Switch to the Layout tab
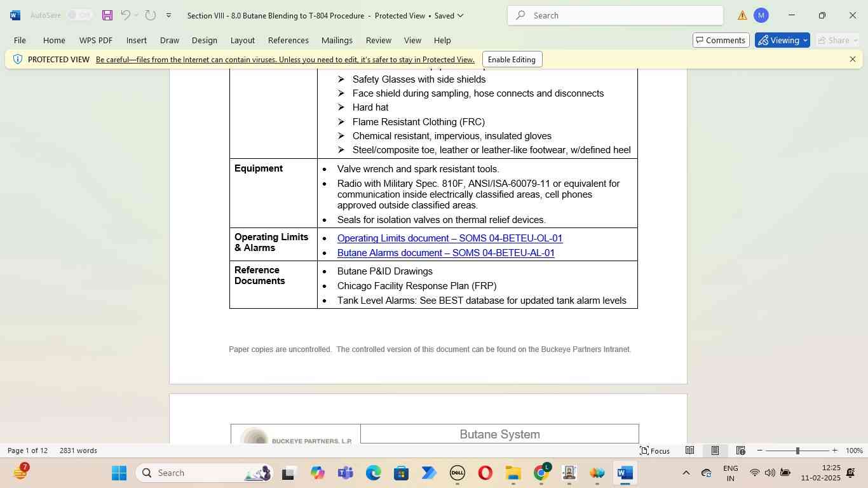 tap(243, 40)
